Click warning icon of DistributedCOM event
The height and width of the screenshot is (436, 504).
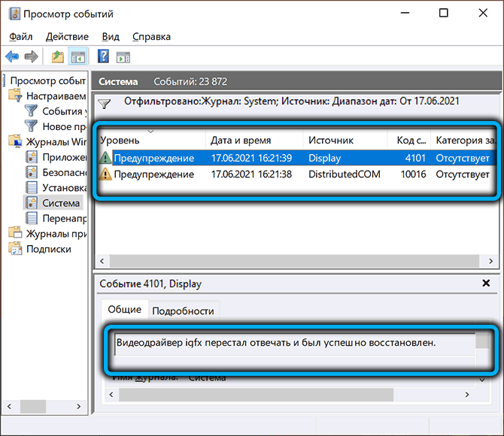(106, 174)
